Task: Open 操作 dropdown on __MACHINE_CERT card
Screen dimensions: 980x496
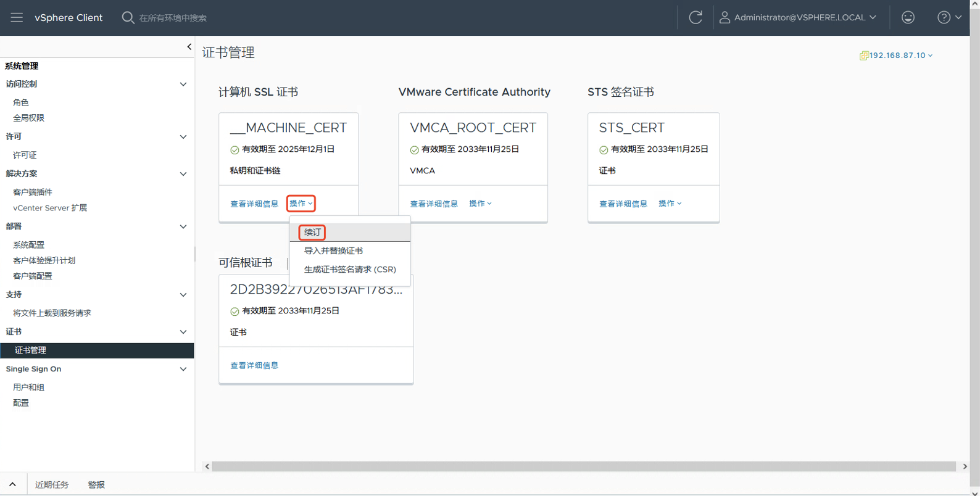Action: tap(301, 203)
